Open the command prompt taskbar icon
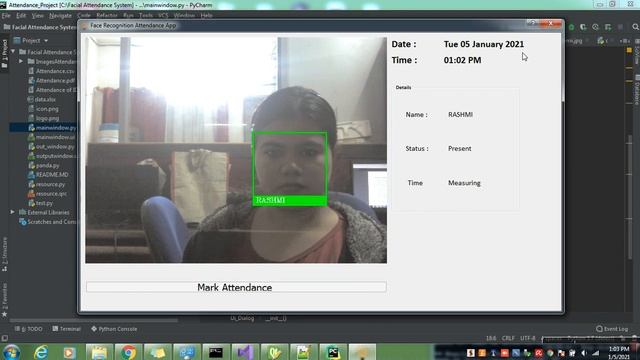This screenshot has height=360, width=640. coord(216,352)
